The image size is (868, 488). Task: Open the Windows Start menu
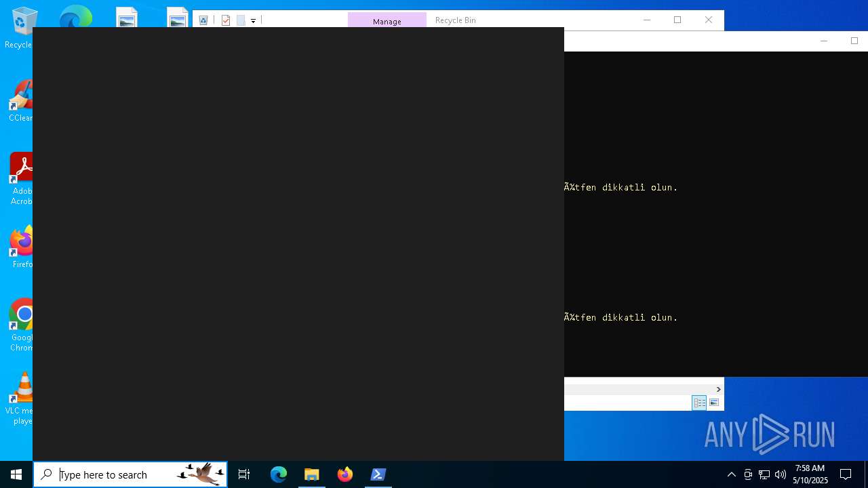[x=16, y=474]
